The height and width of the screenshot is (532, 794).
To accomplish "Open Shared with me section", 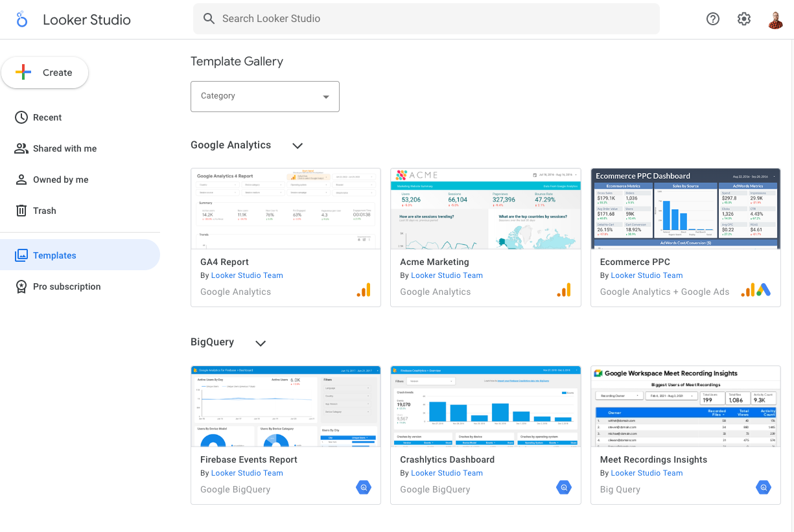I will [x=64, y=148].
